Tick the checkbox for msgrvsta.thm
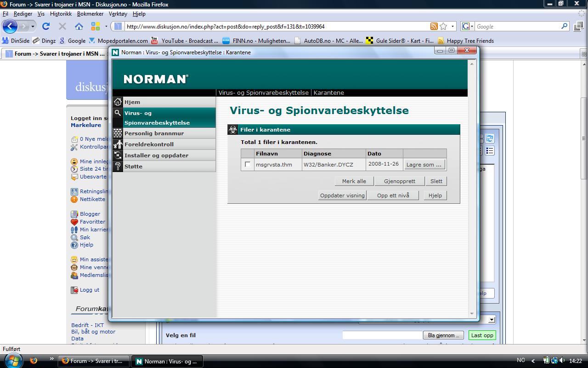Image resolution: width=588 pixels, height=368 pixels. coord(248,164)
